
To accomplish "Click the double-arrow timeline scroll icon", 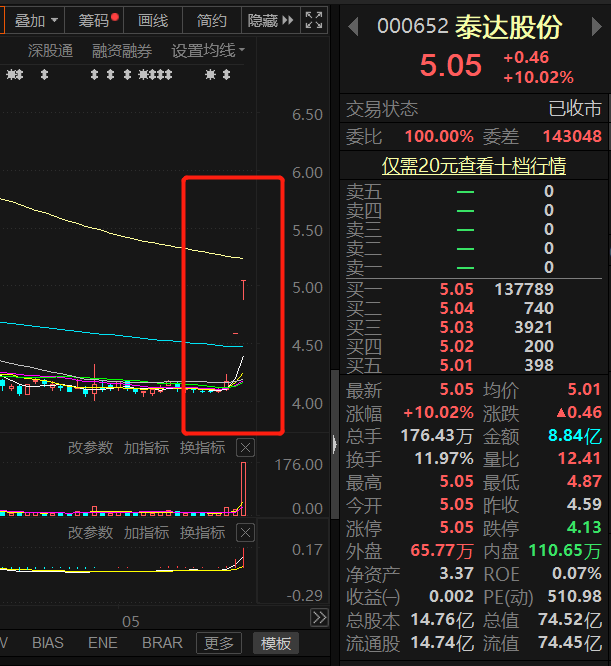I will [319, 618].
